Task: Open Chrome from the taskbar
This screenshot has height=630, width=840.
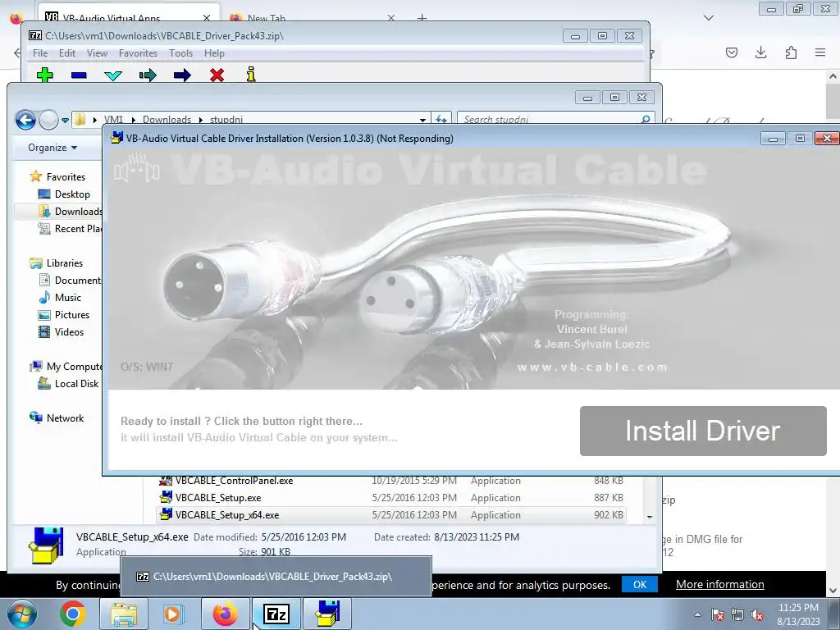Action: click(x=73, y=614)
